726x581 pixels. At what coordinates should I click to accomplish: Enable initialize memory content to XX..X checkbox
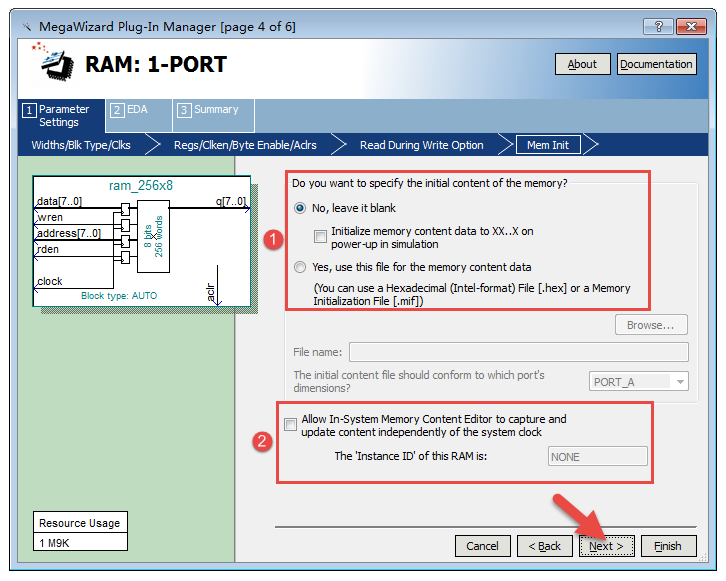pyautogui.click(x=320, y=237)
